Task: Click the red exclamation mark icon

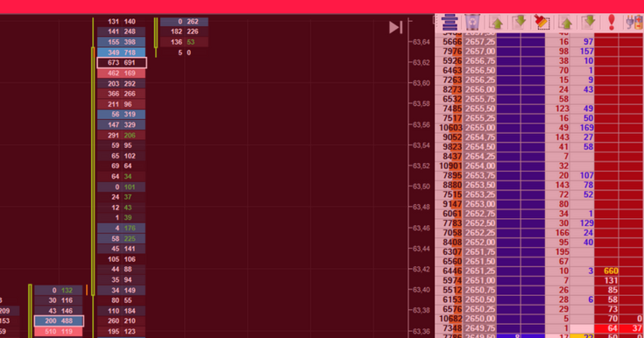Action: click(612, 22)
